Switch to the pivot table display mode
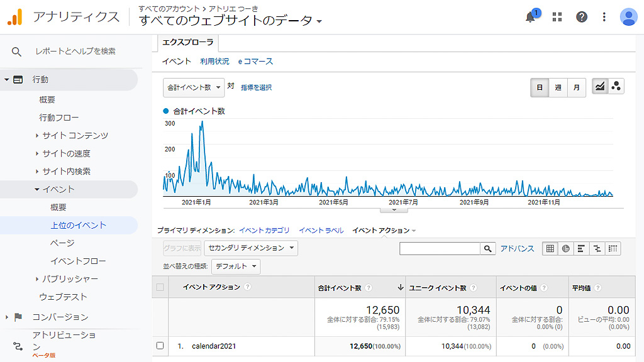 point(613,249)
